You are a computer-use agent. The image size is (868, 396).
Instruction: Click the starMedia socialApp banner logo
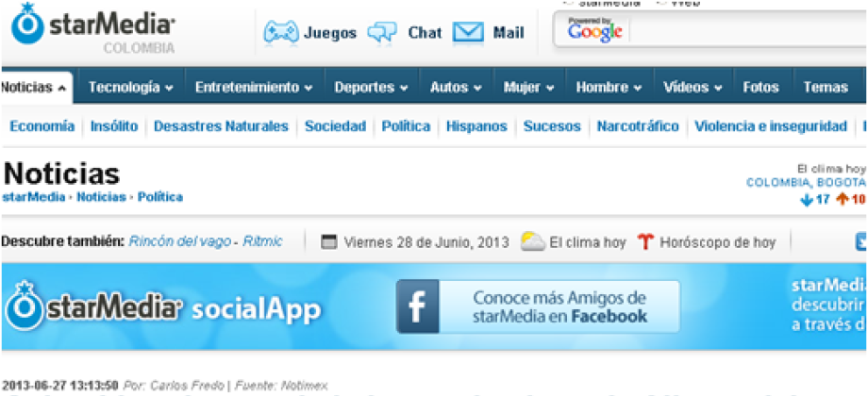point(162,307)
